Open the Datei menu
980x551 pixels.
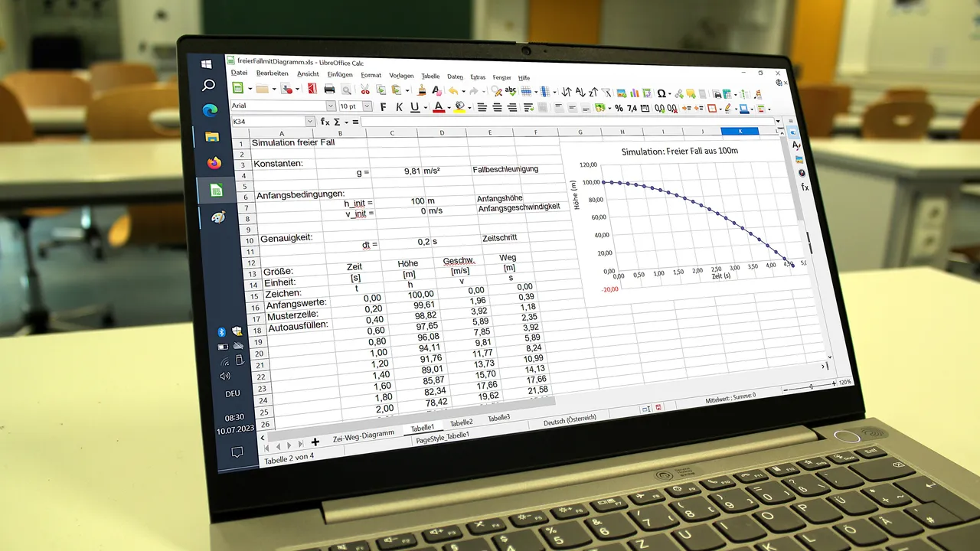[x=240, y=73]
